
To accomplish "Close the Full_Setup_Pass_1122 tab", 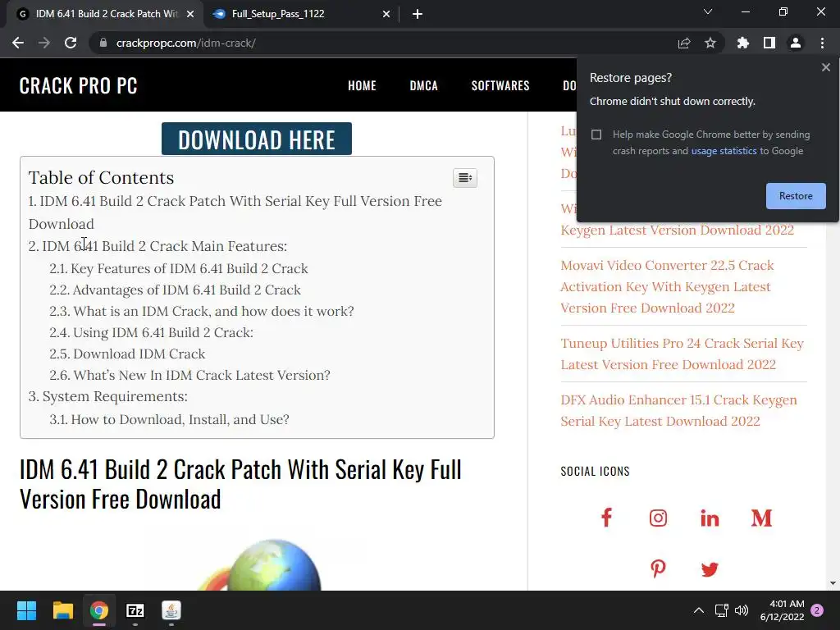I will coord(386,14).
